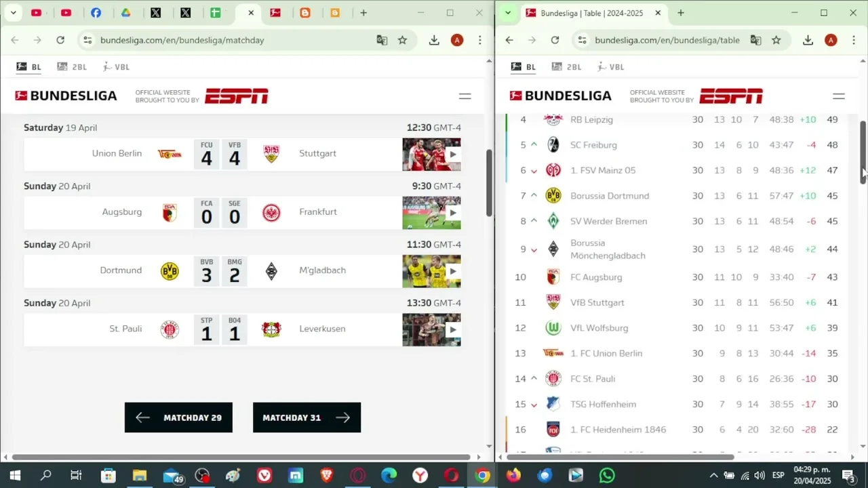868x488 pixels.
Task: Click the table URL address field
Action: 667,40
